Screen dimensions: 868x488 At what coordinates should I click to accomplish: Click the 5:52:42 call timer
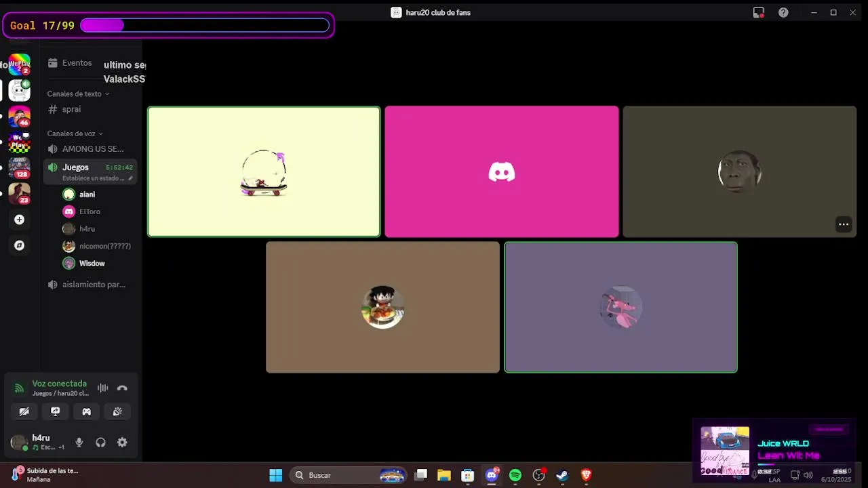[x=119, y=167]
